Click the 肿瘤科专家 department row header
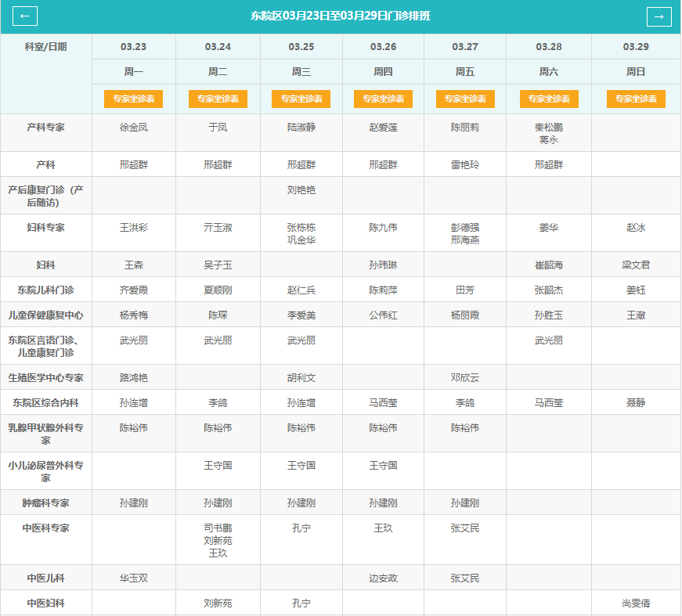Image resolution: width=682 pixels, height=616 pixels. tap(46, 503)
